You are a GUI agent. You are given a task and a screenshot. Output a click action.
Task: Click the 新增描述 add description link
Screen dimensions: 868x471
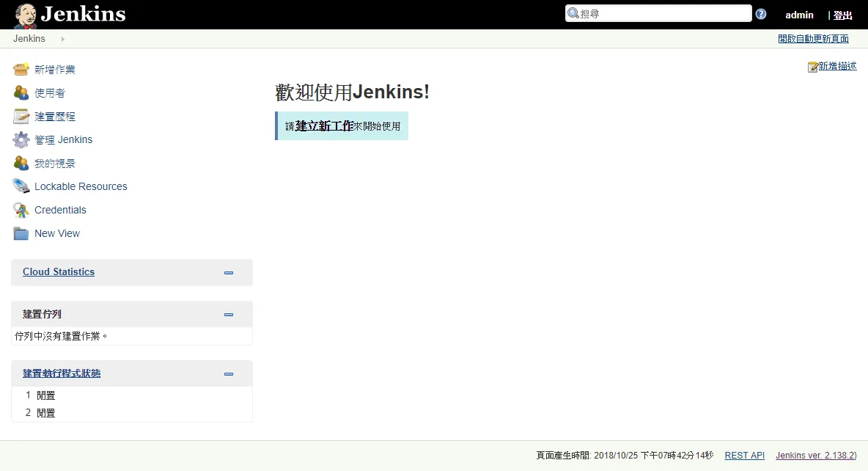(837, 66)
